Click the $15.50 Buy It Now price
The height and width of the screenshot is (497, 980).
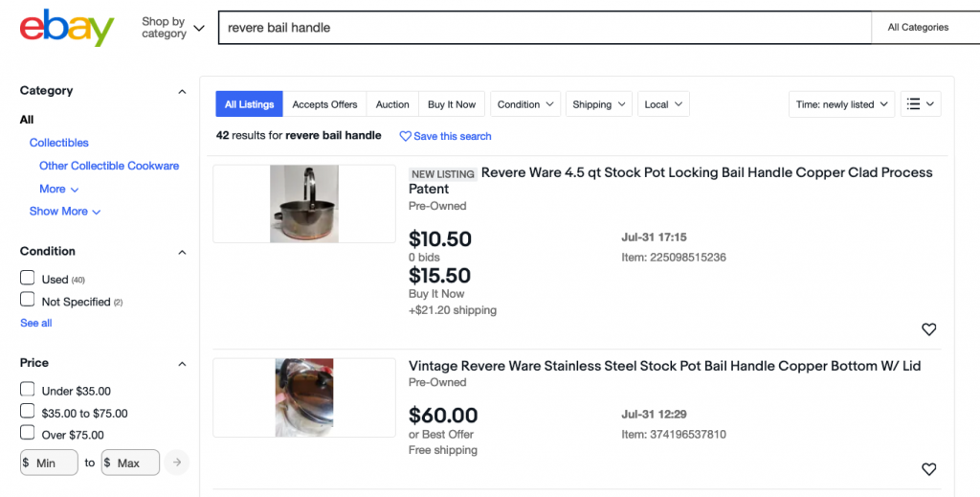(440, 276)
